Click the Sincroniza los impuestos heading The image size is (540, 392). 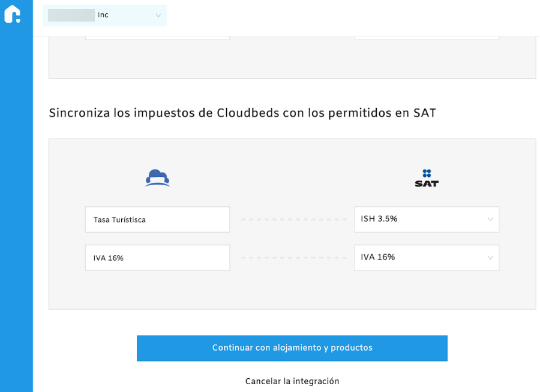242,113
